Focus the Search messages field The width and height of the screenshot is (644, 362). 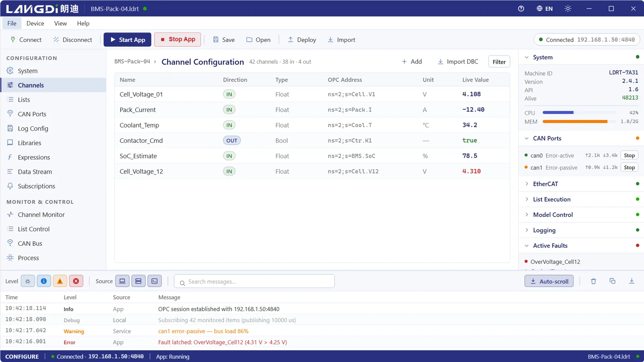(x=254, y=281)
